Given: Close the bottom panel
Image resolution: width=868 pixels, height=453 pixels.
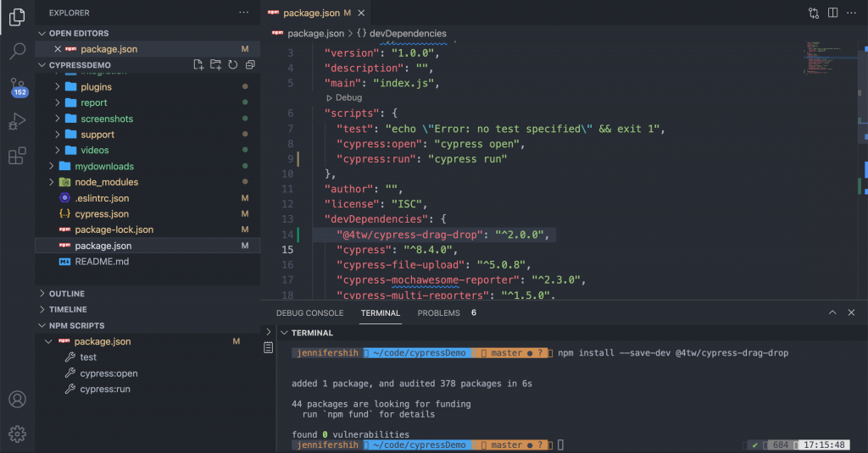Looking at the screenshot, I should pyautogui.click(x=851, y=312).
